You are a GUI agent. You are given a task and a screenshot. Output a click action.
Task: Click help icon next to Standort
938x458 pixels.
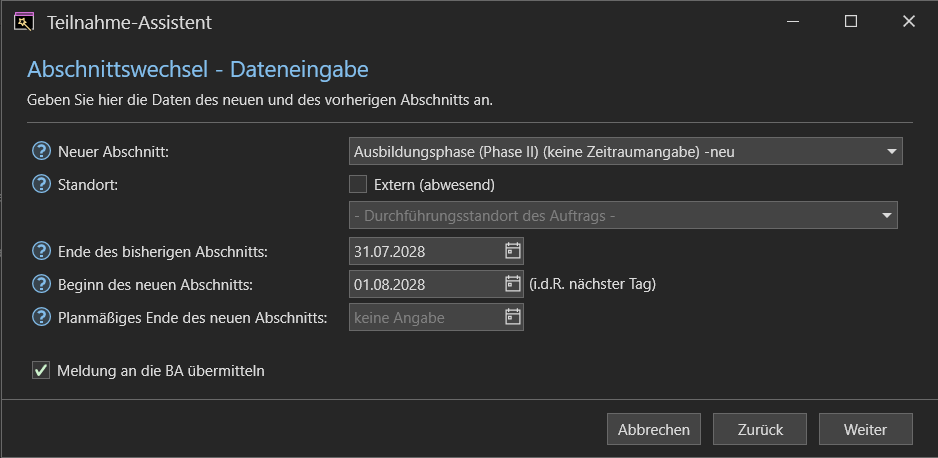(41, 185)
